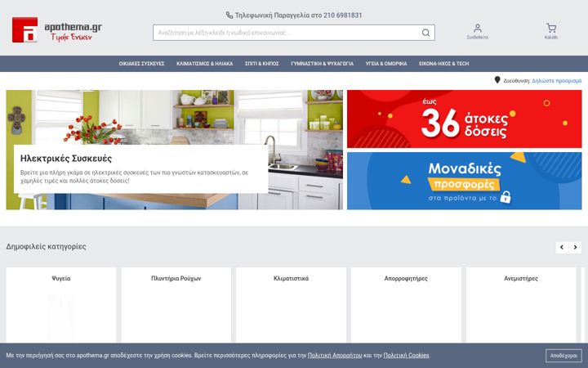Screen dimensions: 588x368
Task: Open ΓΥΜΝΑΣΤΙΚΗ & ΨΥΧΑΓΩΓΙΑ menu
Action: click(322, 64)
